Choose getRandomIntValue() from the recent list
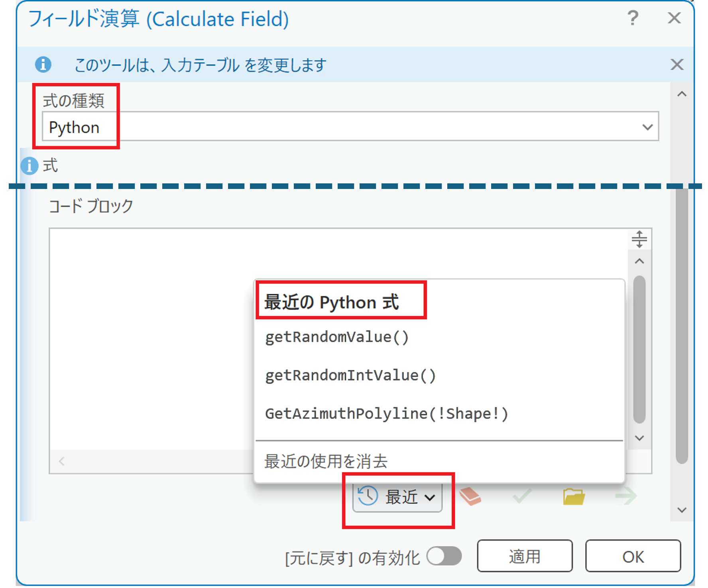 tap(350, 376)
